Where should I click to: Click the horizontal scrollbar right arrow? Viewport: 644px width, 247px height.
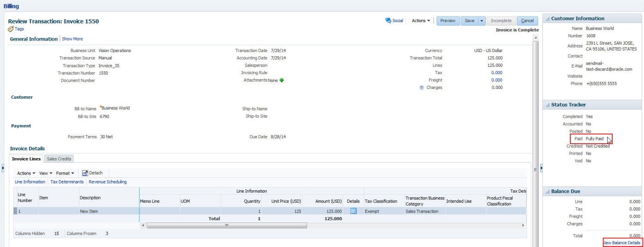point(523,225)
